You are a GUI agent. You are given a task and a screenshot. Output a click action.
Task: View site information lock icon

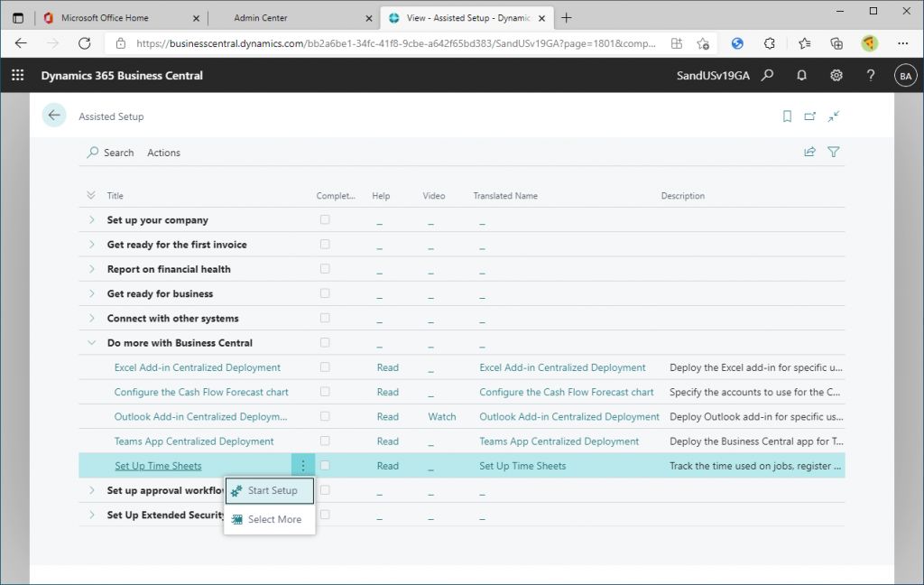coord(120,43)
